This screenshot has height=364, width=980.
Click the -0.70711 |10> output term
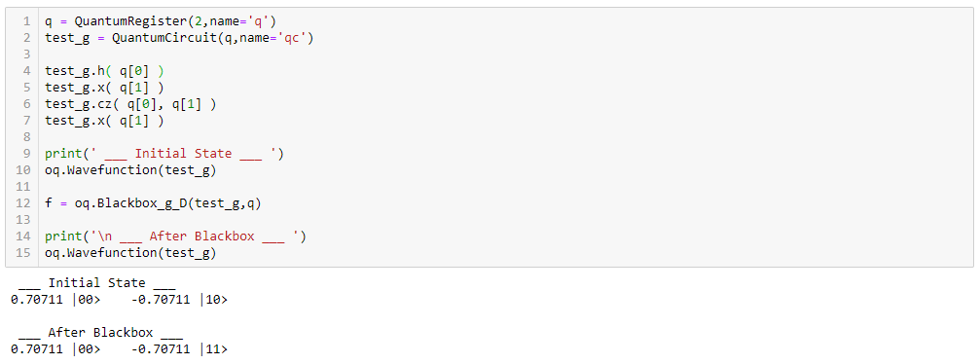180,300
